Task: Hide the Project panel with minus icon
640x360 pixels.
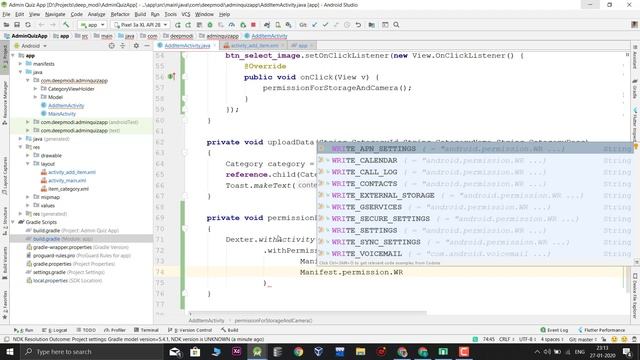Action: 147,46
